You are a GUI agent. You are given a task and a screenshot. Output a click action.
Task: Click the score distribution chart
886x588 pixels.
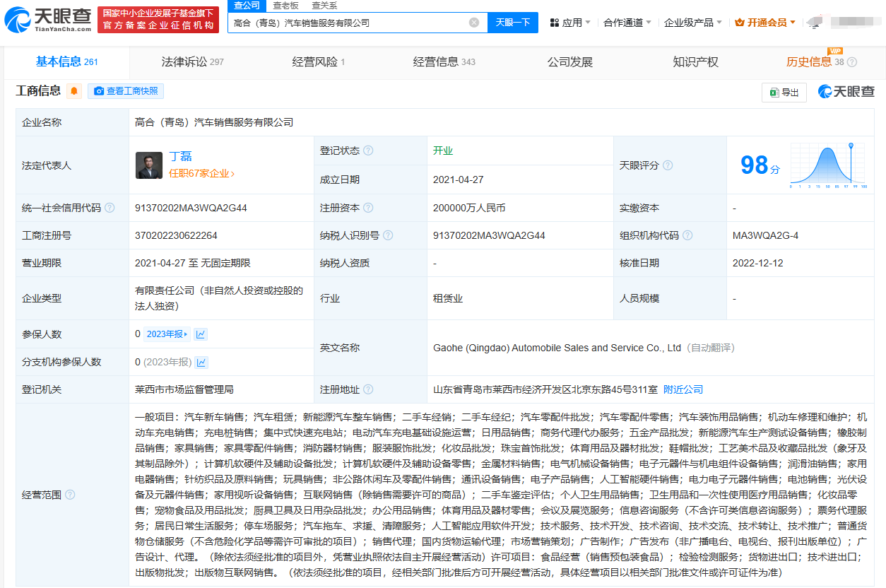pos(828,165)
